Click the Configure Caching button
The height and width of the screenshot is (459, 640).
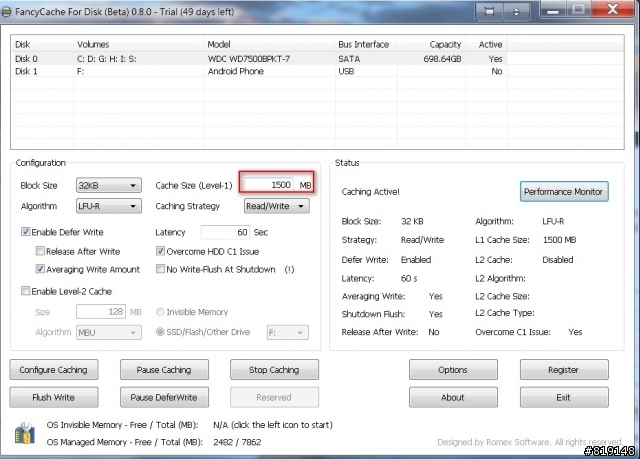[x=53, y=370]
